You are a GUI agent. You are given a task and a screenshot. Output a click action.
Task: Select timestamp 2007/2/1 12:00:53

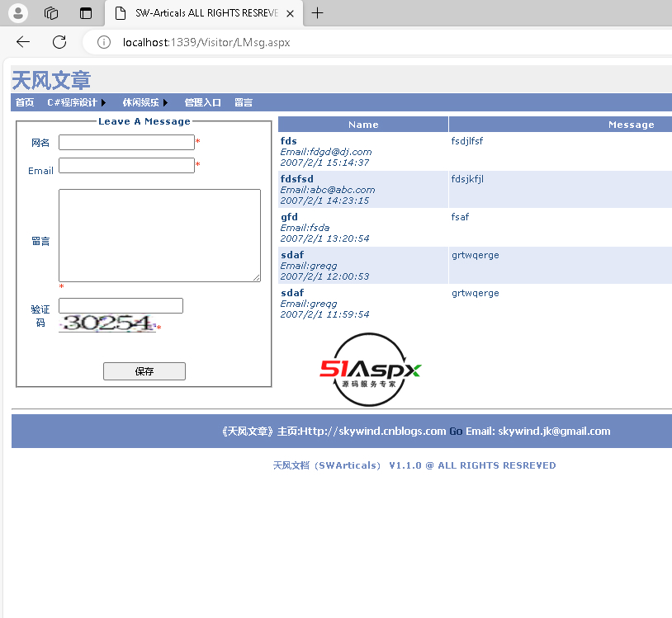pyautogui.click(x=324, y=276)
